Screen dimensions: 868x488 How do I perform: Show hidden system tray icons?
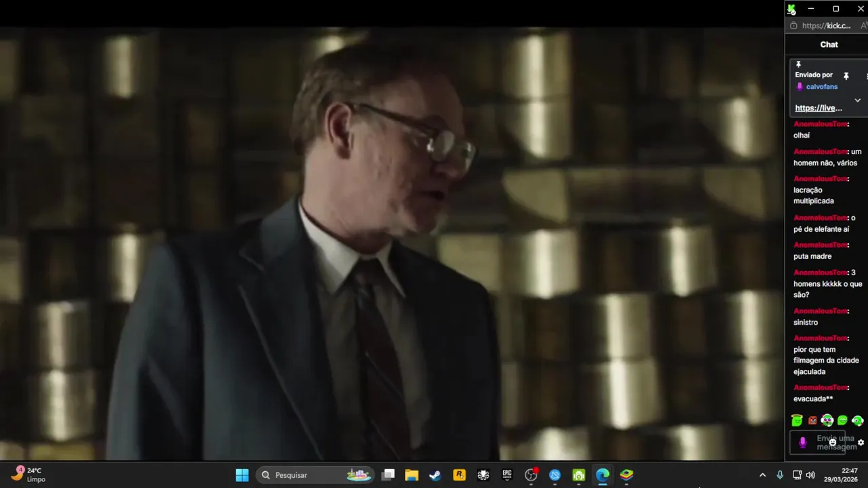coord(762,475)
